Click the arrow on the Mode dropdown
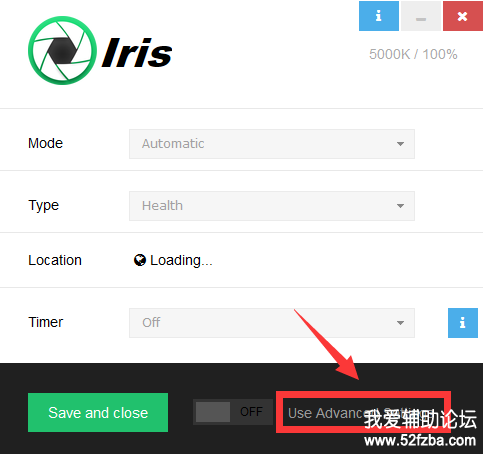Image resolution: width=483 pixels, height=454 pixels. pos(400,144)
